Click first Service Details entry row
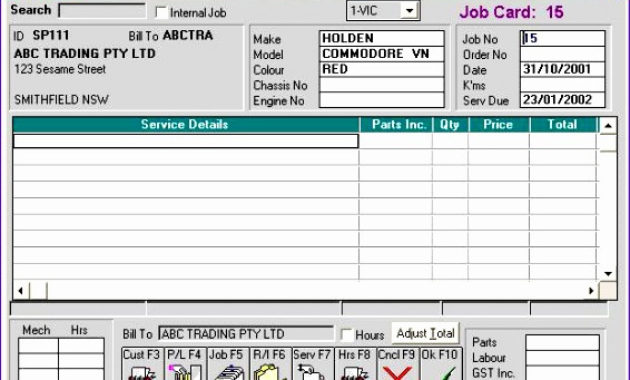 pyautogui.click(x=186, y=141)
